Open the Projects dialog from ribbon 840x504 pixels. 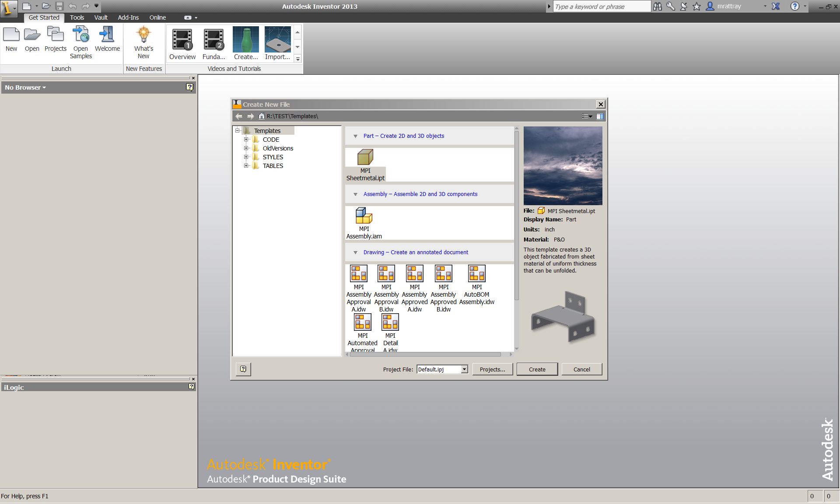(x=56, y=39)
